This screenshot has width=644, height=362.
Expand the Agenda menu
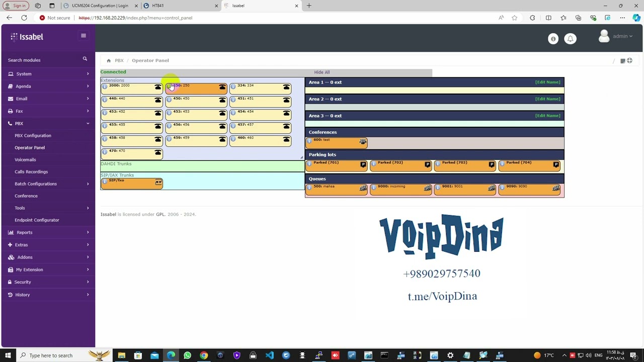click(x=48, y=86)
